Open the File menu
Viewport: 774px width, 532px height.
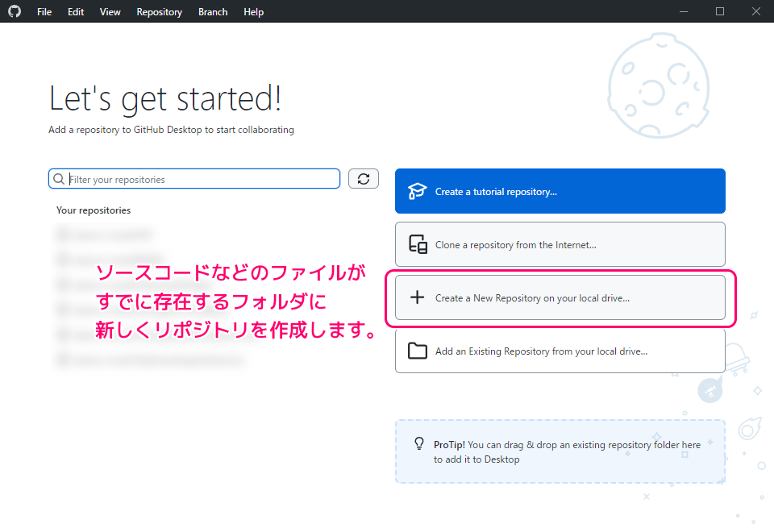point(44,12)
